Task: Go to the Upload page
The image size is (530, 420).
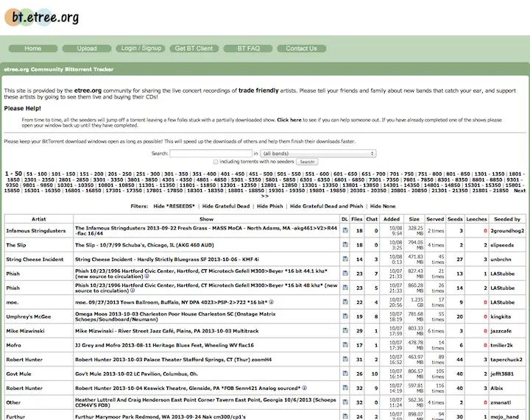Action: (x=87, y=49)
